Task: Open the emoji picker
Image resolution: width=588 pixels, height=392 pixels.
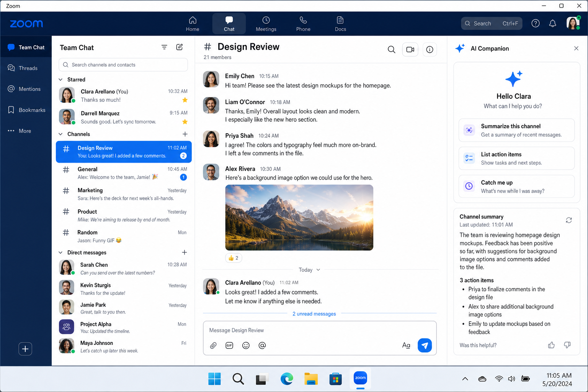Action: tap(246, 345)
